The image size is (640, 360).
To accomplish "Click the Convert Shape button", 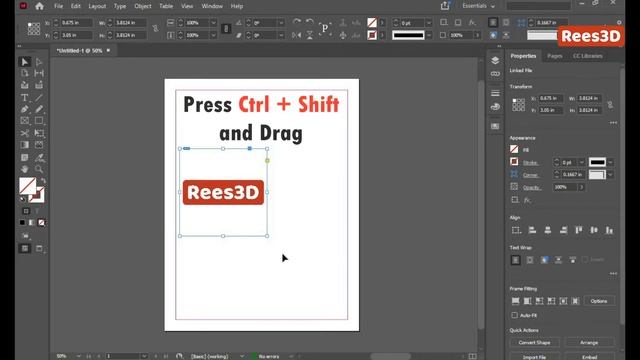I will click(534, 342).
